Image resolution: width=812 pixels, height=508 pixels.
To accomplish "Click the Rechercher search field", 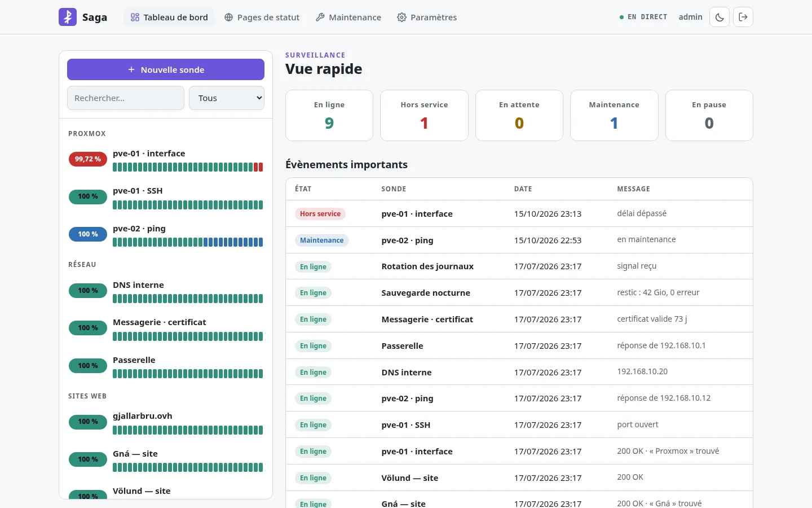I will (x=126, y=98).
